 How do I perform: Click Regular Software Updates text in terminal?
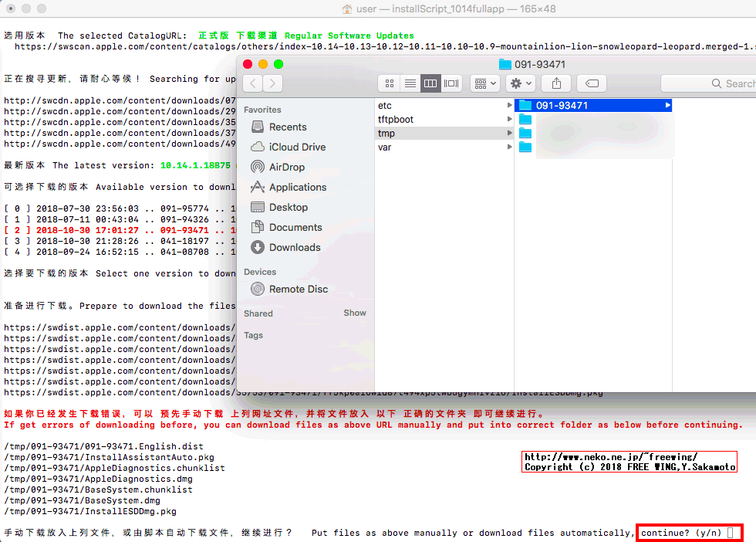(x=349, y=36)
